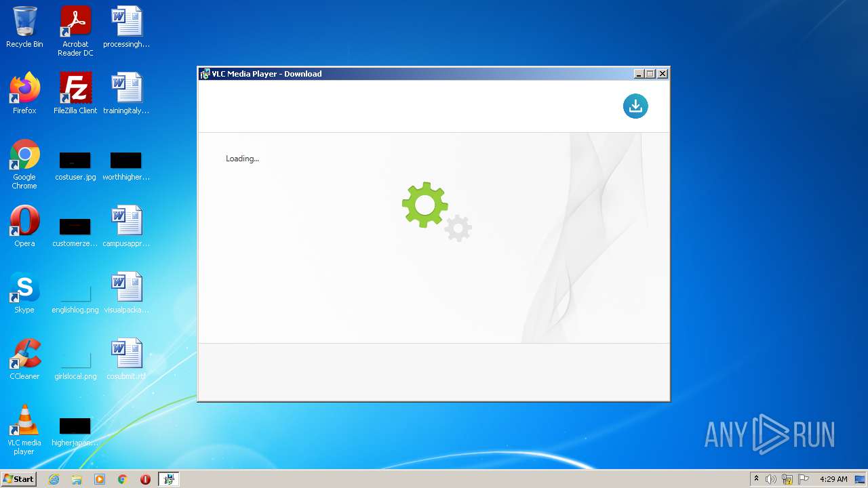
Task: Maximize the VLC Media Player - Download window
Action: [650, 74]
